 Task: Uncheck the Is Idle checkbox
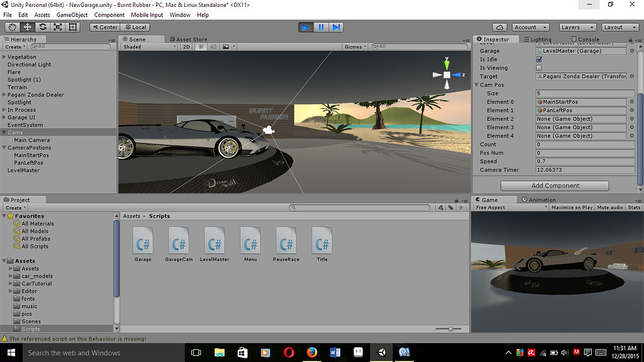click(x=538, y=59)
